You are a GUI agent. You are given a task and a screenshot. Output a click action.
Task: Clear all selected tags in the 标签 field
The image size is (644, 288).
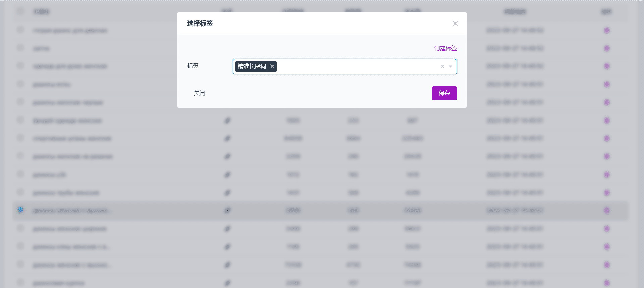tap(442, 66)
